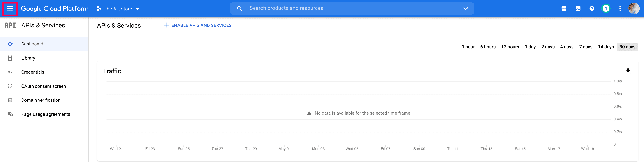Open the Credentials page
Screen dimensions: 644x162
coord(33,72)
